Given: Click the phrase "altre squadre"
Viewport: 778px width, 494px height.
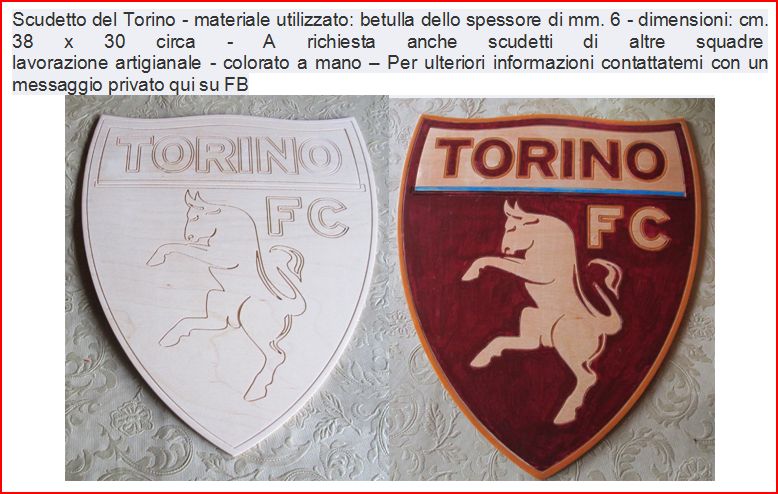Looking at the screenshot, I should (696, 41).
